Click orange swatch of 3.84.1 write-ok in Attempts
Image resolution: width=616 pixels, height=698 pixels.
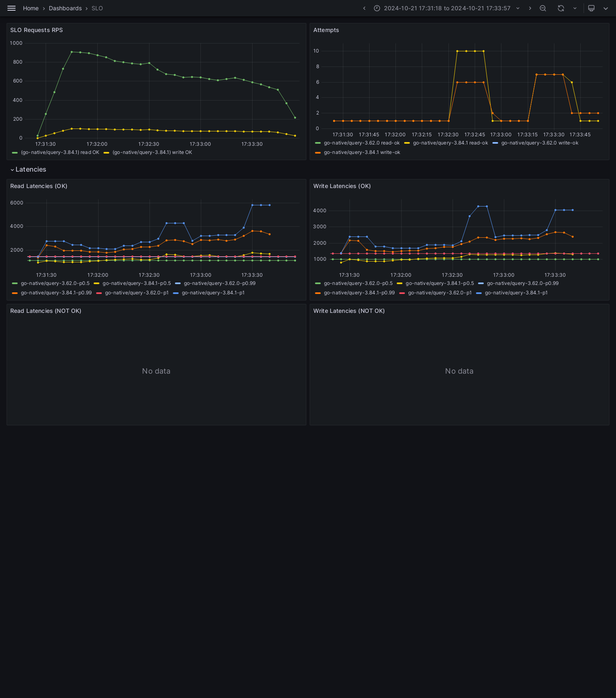click(318, 152)
